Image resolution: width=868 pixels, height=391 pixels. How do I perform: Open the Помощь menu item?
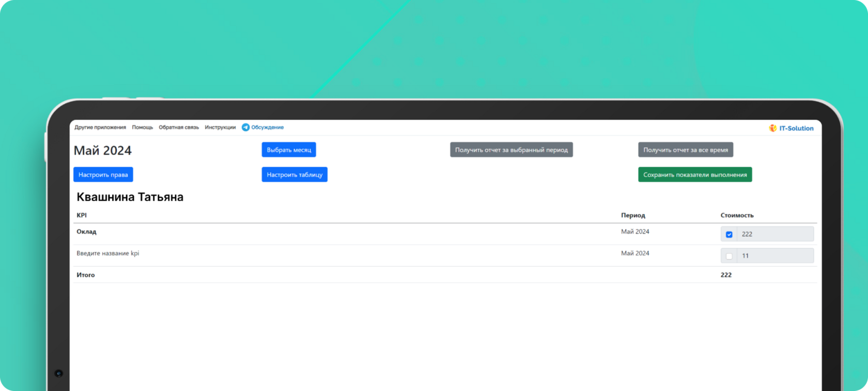143,127
